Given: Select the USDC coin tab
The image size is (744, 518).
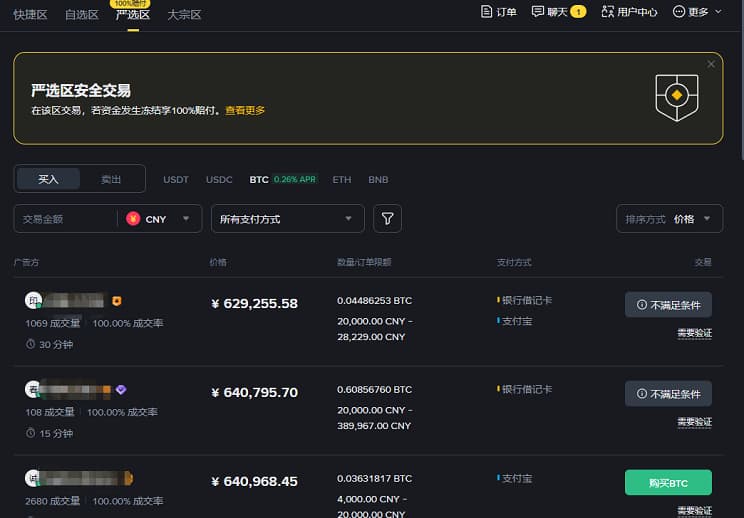Looking at the screenshot, I should point(219,180).
